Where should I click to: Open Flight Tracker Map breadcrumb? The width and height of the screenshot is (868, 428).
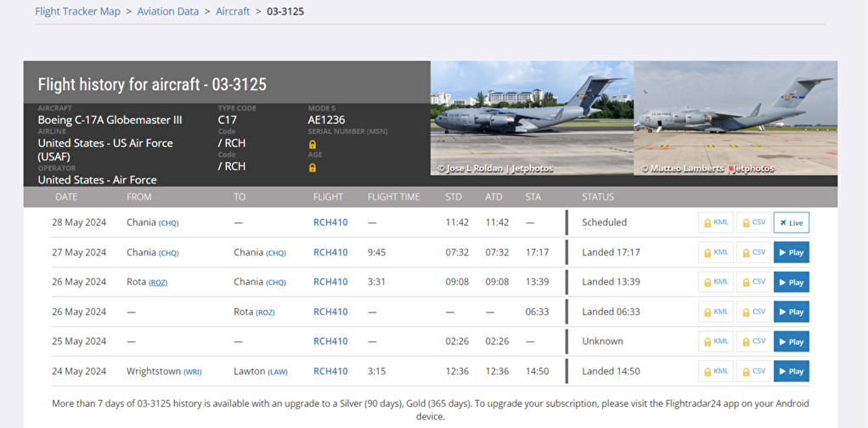[x=77, y=11]
